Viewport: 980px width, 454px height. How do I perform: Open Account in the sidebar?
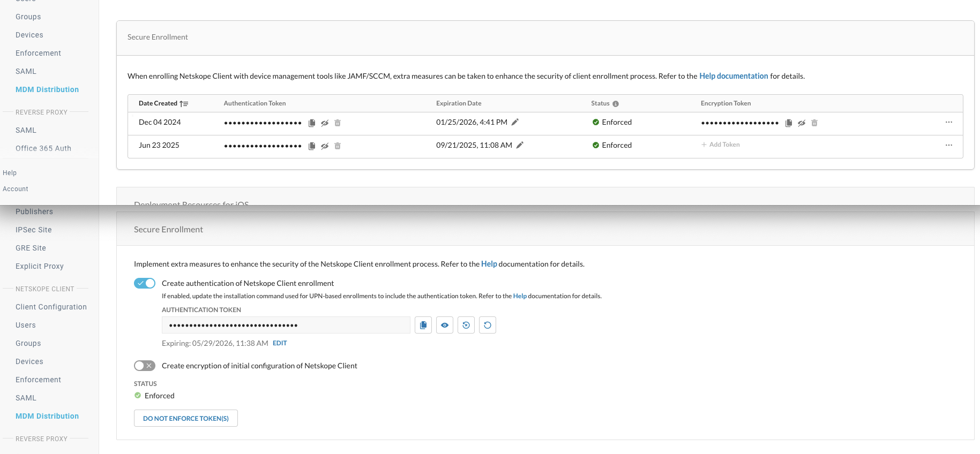point(16,189)
